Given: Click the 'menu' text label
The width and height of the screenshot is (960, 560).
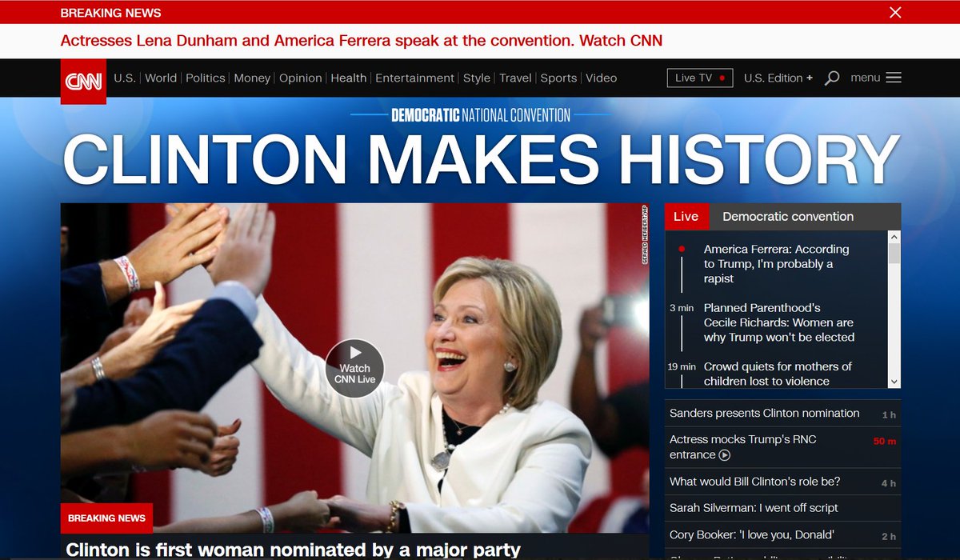Looking at the screenshot, I should tap(866, 78).
